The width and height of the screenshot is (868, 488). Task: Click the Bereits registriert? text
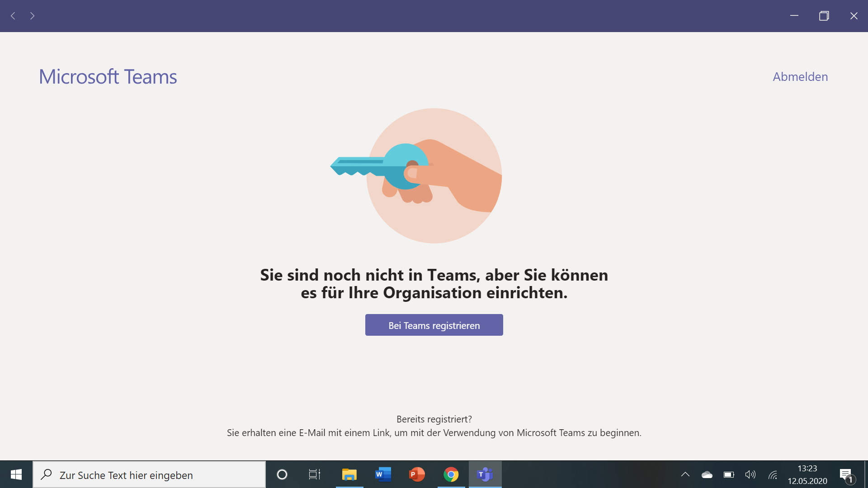point(434,419)
